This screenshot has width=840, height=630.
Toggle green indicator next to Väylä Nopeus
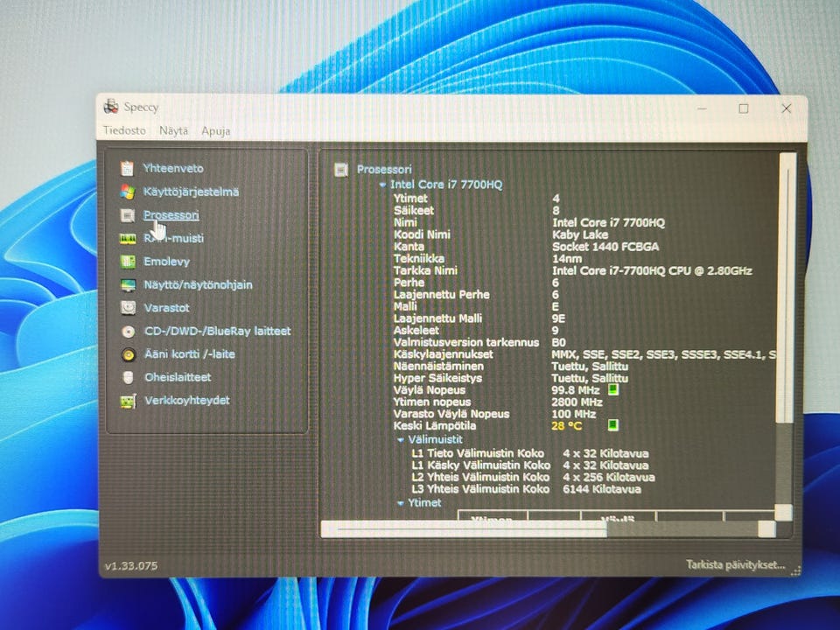tap(613, 389)
